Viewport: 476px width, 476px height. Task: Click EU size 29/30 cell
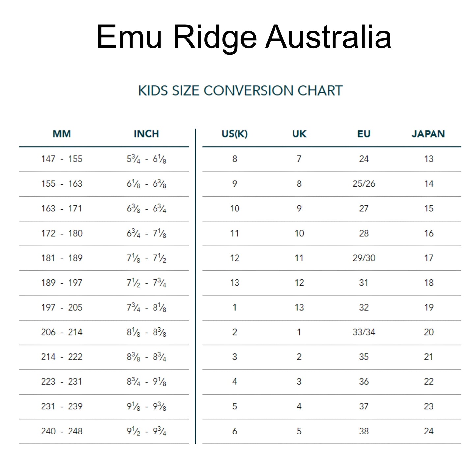coord(364,258)
